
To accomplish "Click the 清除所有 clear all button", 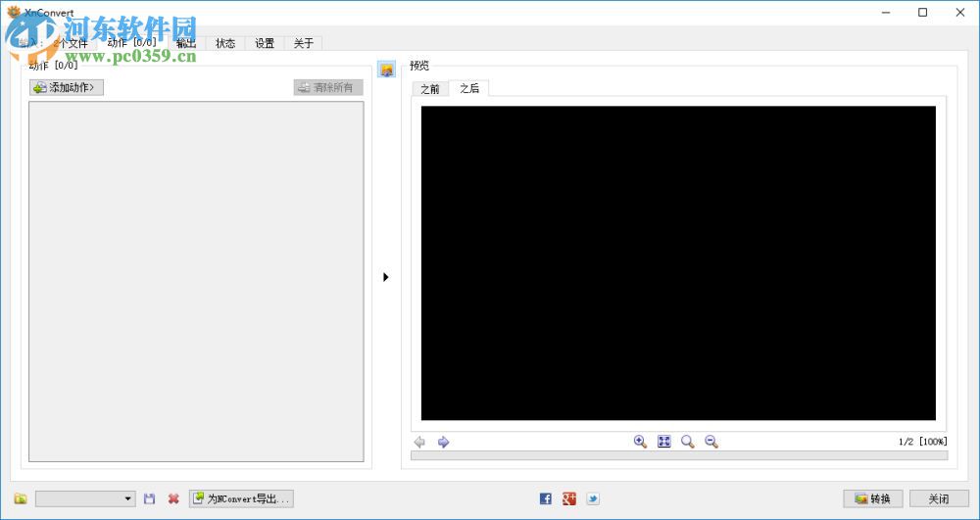I will [328, 87].
